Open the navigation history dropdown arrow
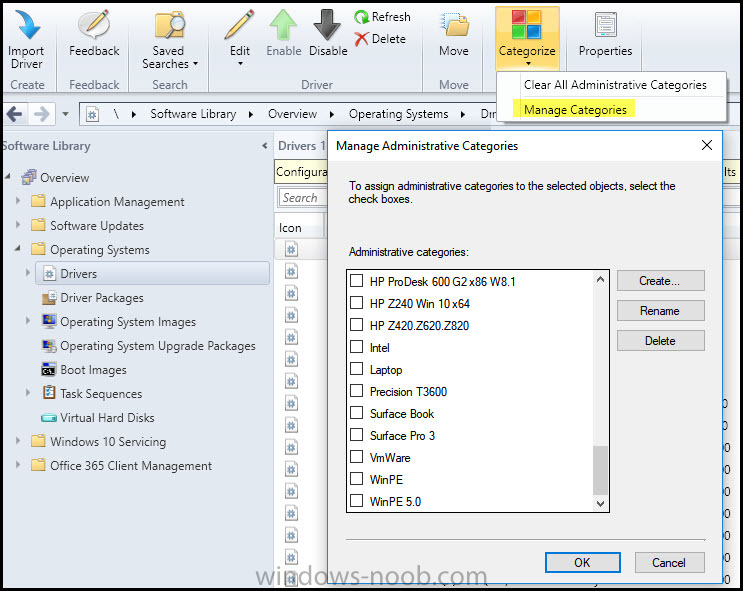743x591 pixels. (65, 114)
